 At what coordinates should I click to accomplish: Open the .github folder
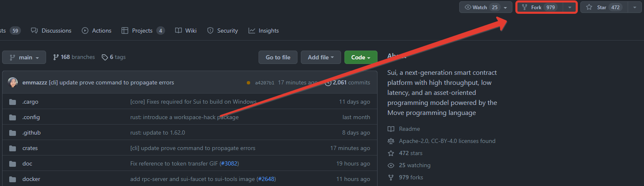[x=31, y=132]
